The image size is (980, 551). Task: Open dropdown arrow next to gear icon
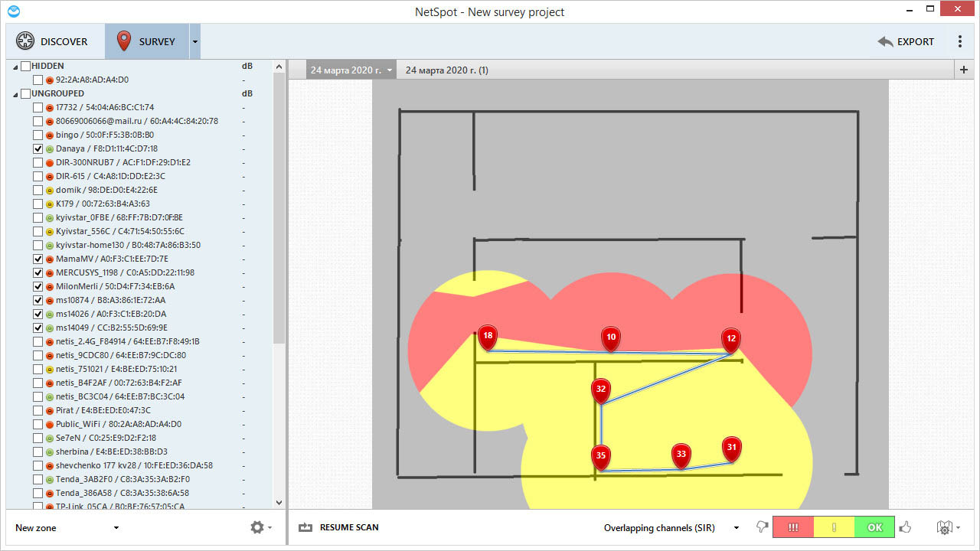269,528
